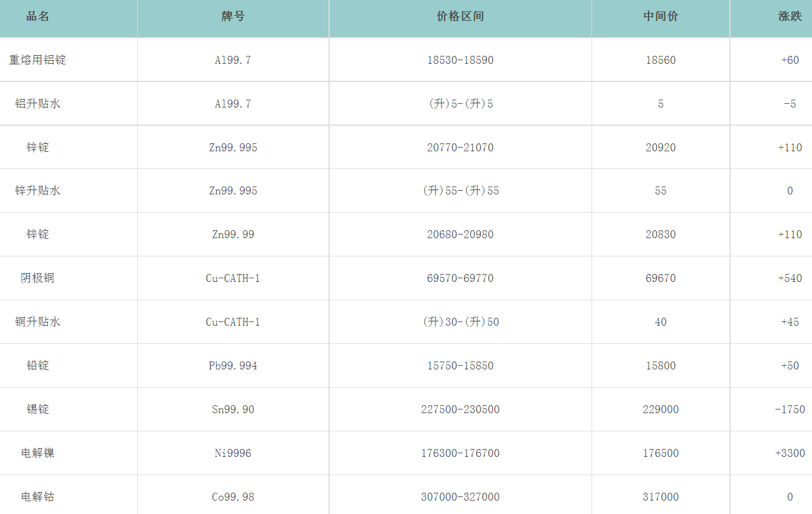
Task: Click the 铝升贴水 row name
Action: click(x=38, y=104)
